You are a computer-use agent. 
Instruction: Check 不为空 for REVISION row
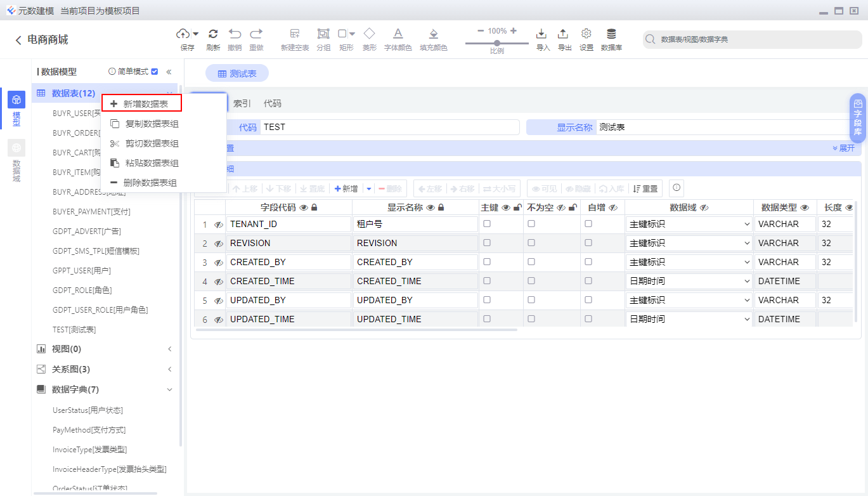click(531, 243)
